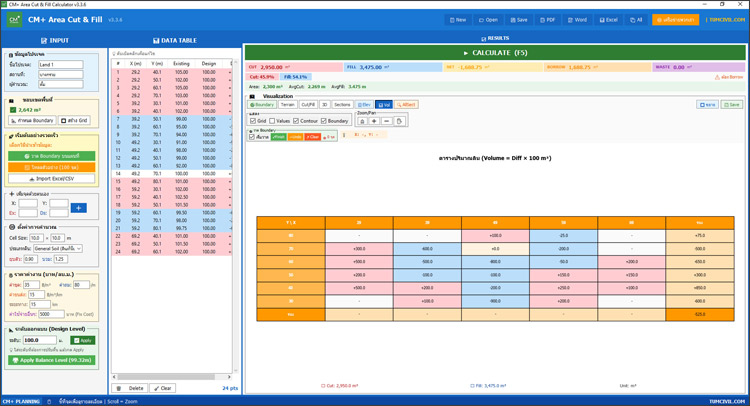The width and height of the screenshot is (750, 406).
Task: Export results using the PDF button
Action: coord(547,20)
